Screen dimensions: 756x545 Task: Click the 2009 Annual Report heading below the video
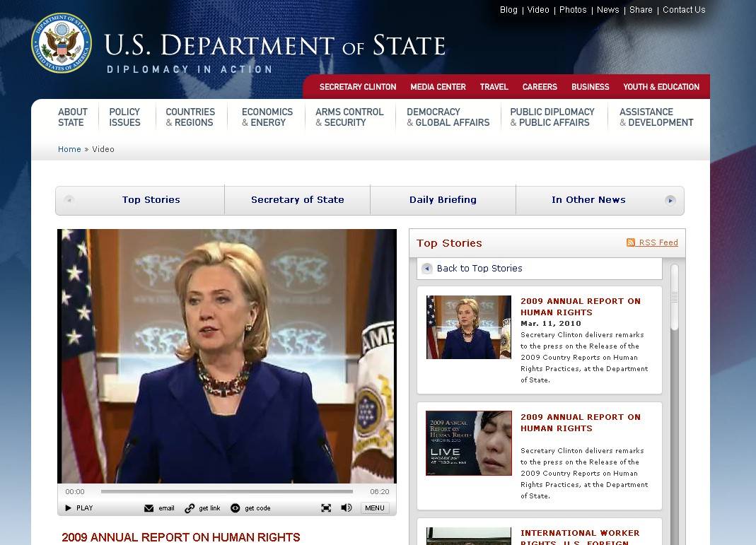(181, 537)
